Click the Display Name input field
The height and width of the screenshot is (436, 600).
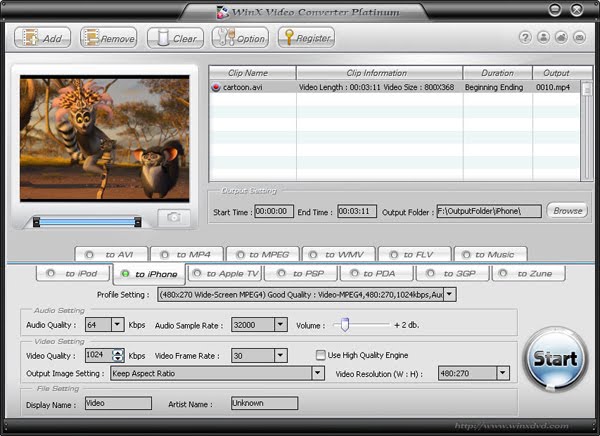click(x=118, y=403)
